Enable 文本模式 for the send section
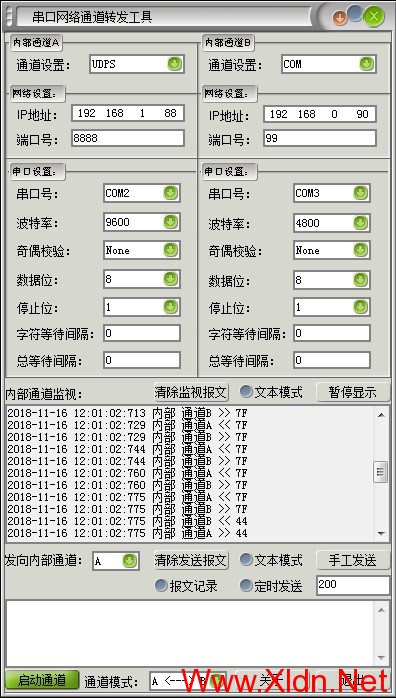This screenshot has height=698, width=396. pyautogui.click(x=271, y=560)
